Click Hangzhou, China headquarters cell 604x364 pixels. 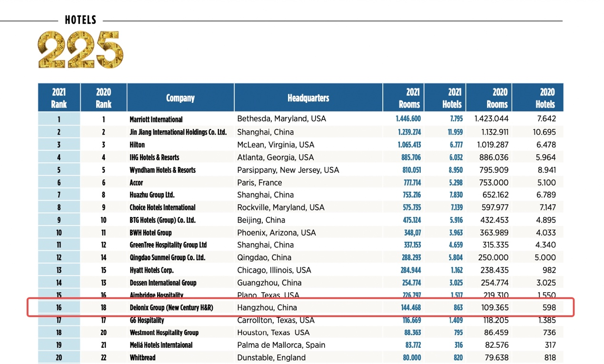click(267, 307)
